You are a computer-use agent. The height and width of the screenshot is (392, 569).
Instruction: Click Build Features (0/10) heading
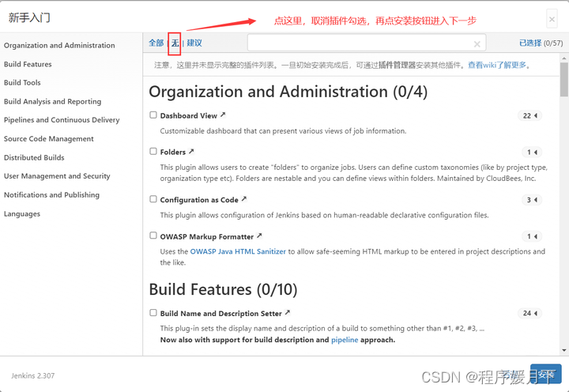click(x=223, y=289)
